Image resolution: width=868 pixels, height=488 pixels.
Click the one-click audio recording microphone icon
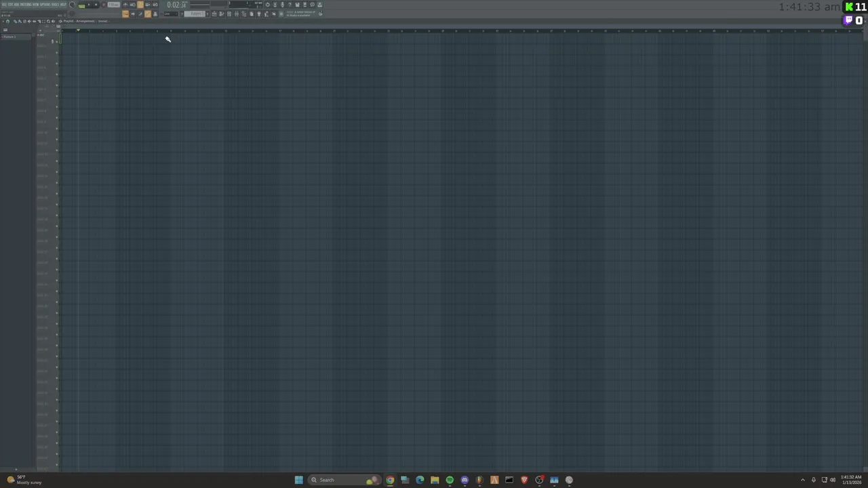coord(282,5)
